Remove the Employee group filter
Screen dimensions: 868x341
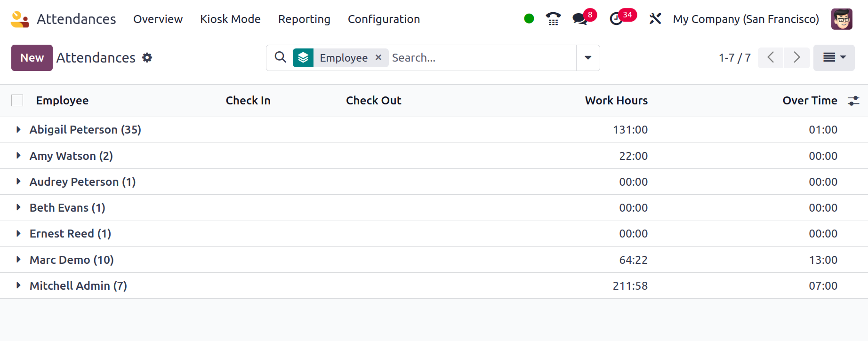pos(378,57)
